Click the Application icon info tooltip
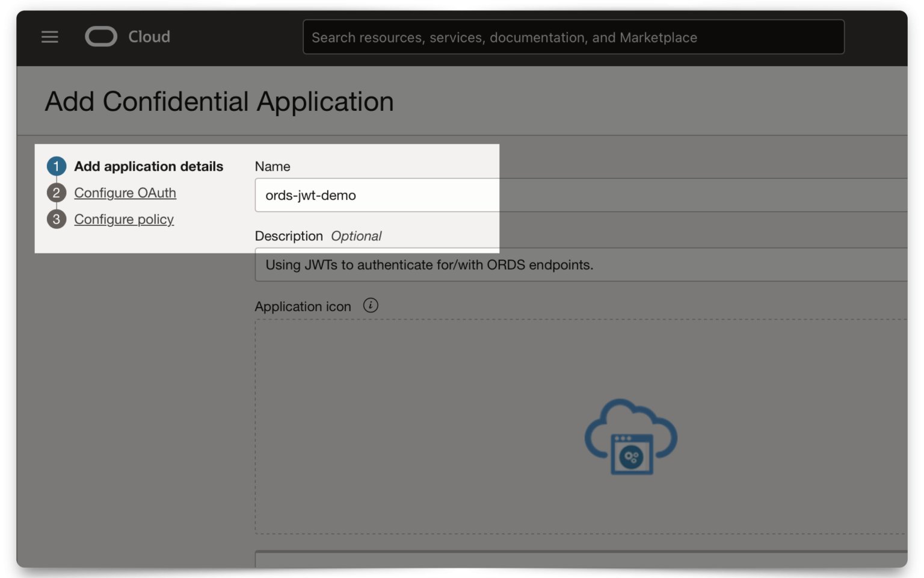The image size is (924, 578). click(x=371, y=305)
